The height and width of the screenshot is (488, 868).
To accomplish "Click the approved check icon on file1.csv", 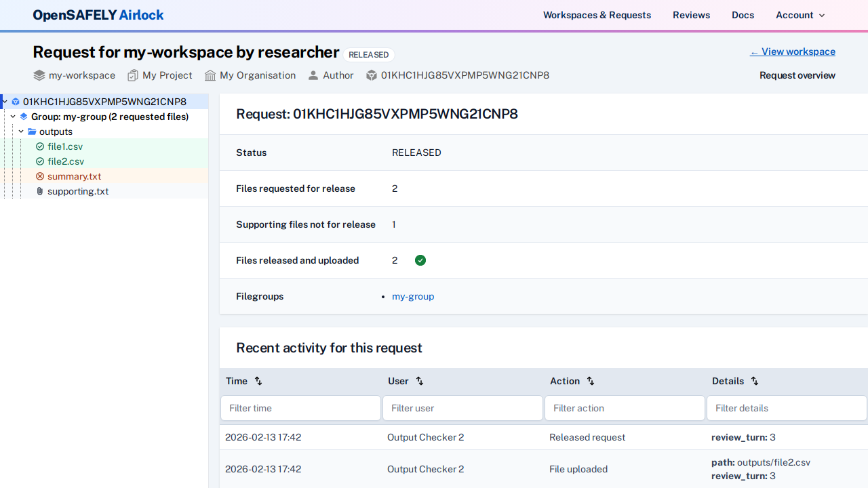I will click(40, 146).
